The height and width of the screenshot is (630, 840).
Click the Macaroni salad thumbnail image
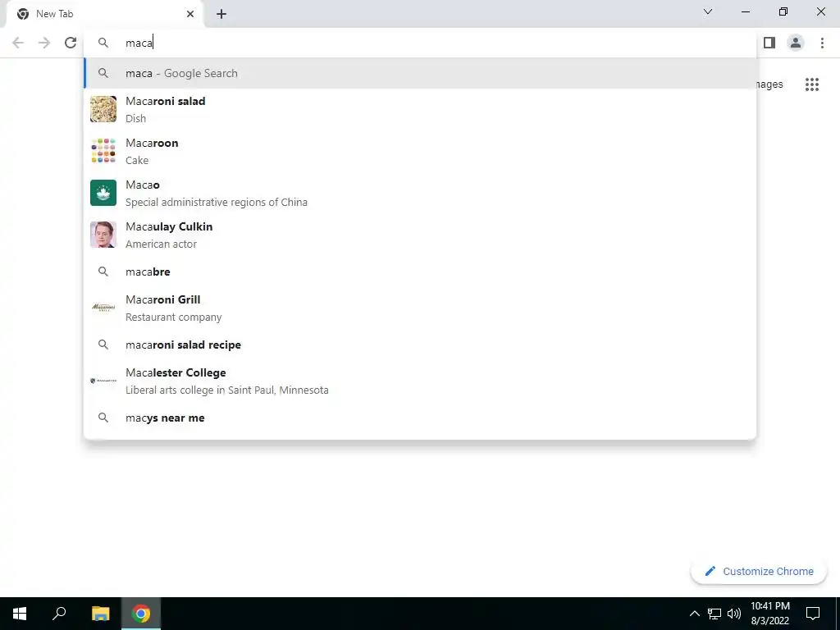point(103,109)
